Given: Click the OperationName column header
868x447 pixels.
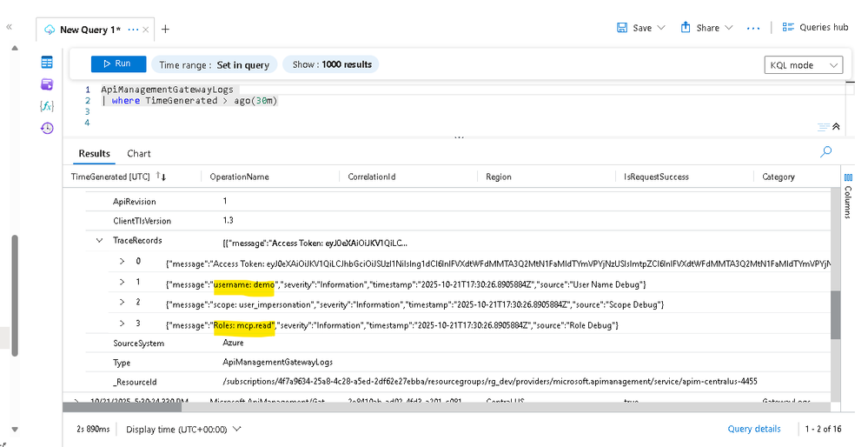Looking at the screenshot, I should click(239, 177).
